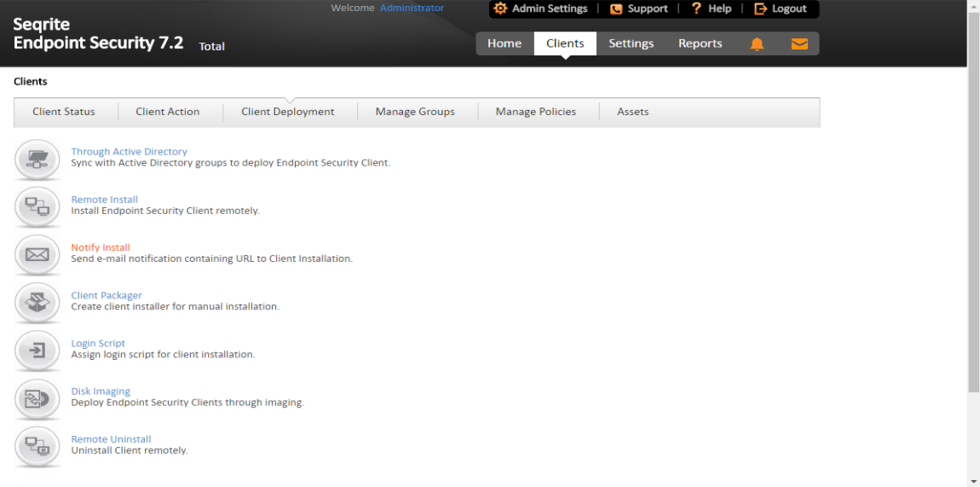
Task: Click the Through Active Directory round icon
Action: pos(37,160)
